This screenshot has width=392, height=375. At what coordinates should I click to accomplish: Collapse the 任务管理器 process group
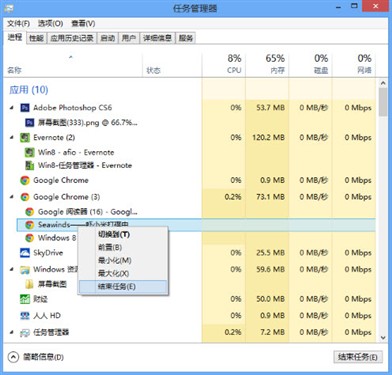[12, 332]
